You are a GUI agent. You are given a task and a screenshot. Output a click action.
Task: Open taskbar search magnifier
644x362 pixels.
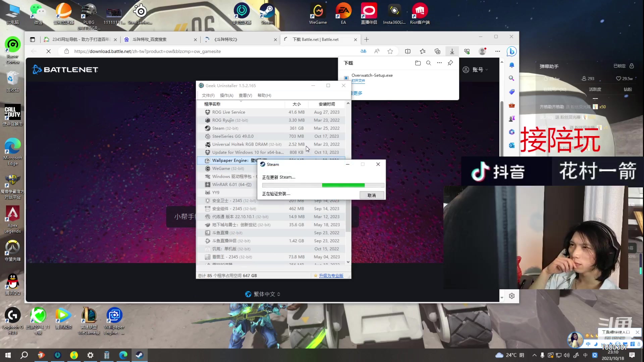tap(24, 355)
